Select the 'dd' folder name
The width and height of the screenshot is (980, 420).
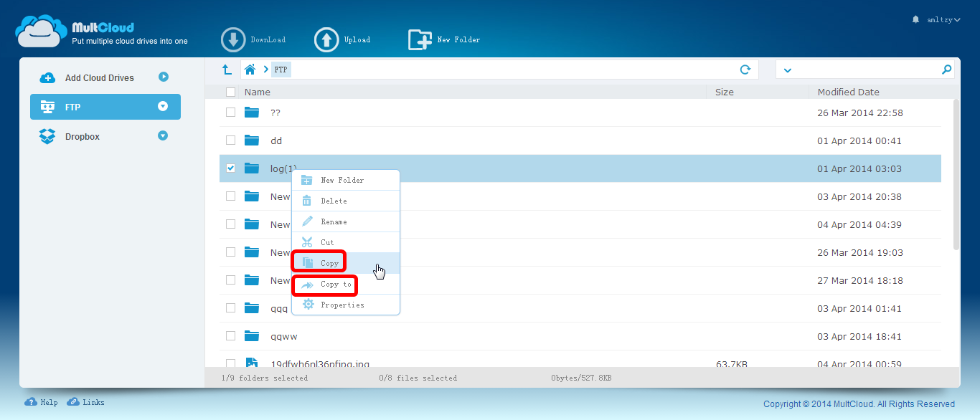pyautogui.click(x=276, y=140)
